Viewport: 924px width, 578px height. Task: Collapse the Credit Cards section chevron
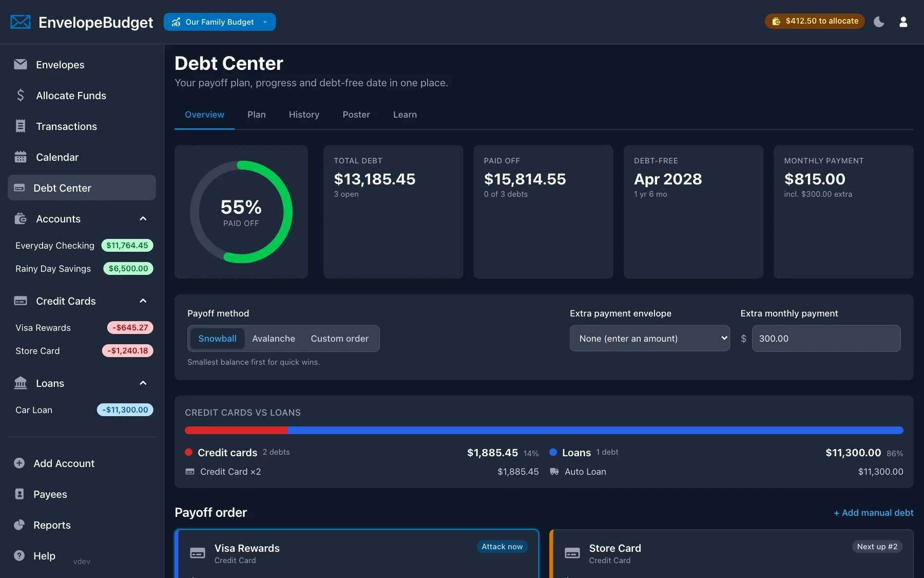(143, 301)
